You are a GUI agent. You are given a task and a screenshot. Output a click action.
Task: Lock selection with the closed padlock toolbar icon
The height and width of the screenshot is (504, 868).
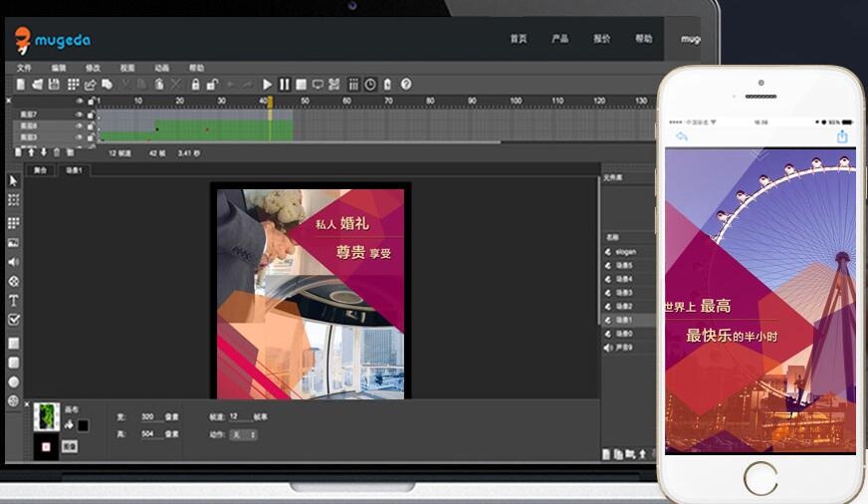[x=195, y=85]
